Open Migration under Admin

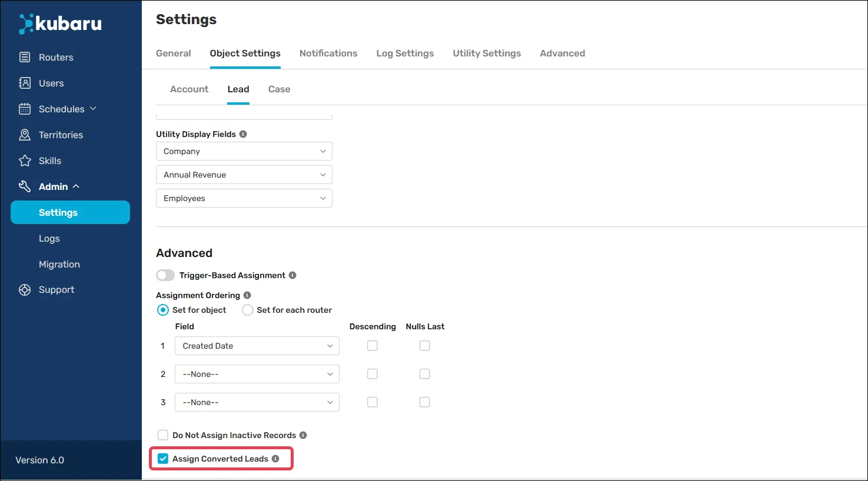59,264
